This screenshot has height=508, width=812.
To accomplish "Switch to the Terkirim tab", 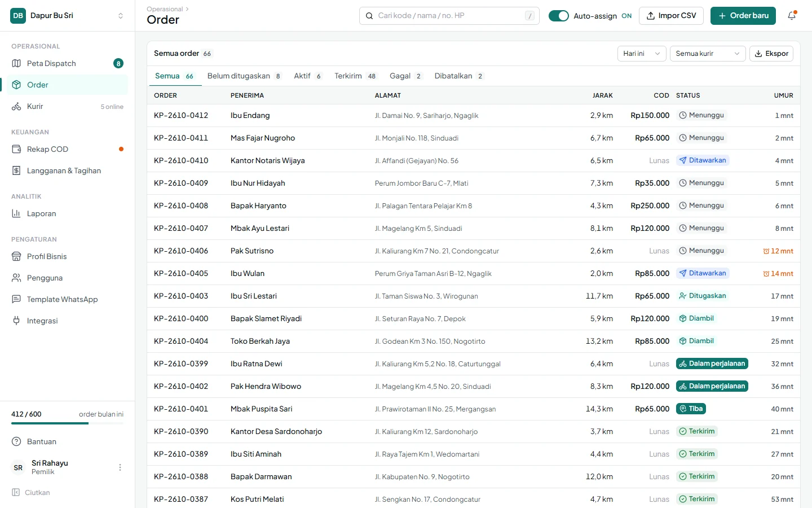I will click(355, 76).
